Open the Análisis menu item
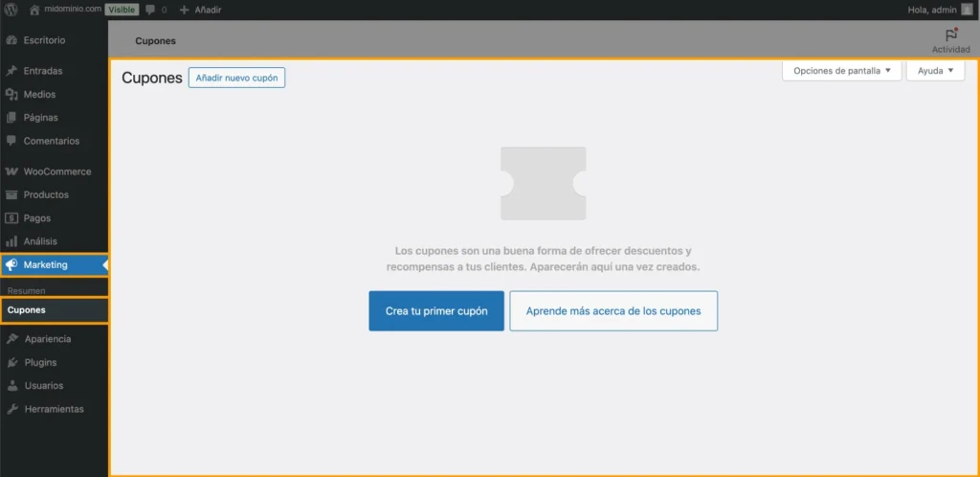Viewport: 980px width, 477px height. point(54,241)
